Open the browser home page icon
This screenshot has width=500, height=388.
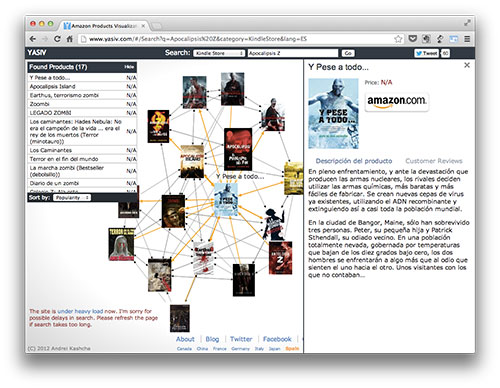tap(70, 39)
